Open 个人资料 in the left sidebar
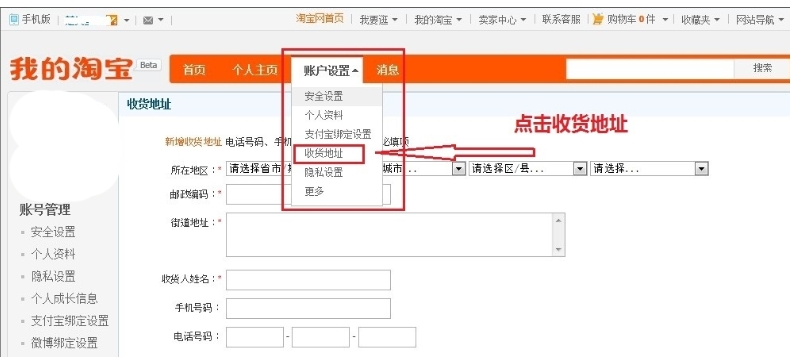 point(53,254)
